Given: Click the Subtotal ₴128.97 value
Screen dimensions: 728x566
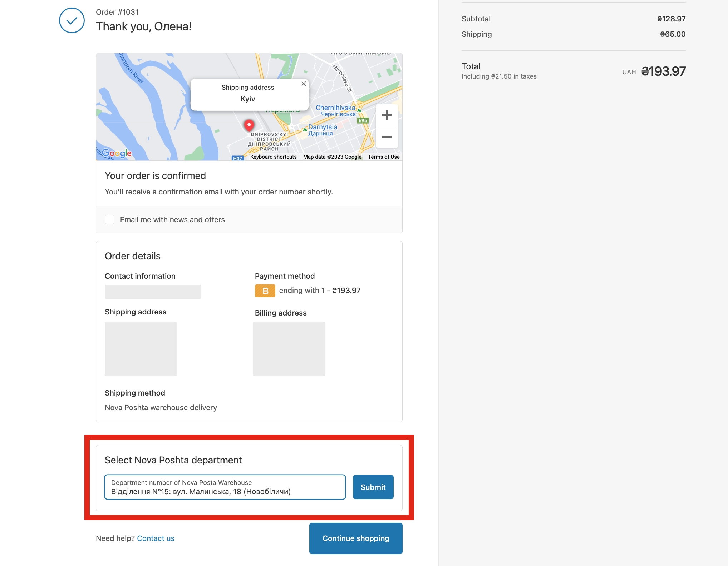Looking at the screenshot, I should (x=671, y=19).
